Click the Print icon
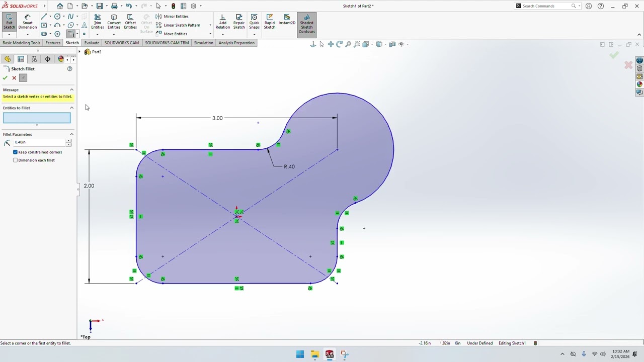Image resolution: width=644 pixels, height=362 pixels. click(x=114, y=6)
